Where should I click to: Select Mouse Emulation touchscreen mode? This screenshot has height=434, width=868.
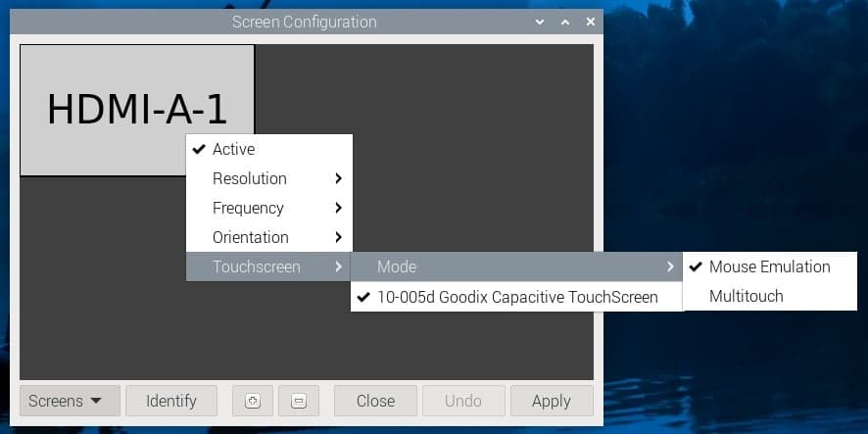(769, 266)
